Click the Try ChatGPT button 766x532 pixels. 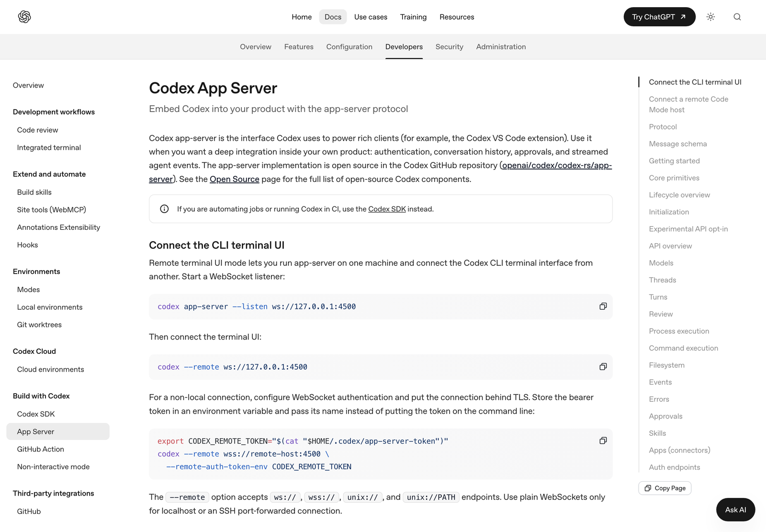[659, 17]
